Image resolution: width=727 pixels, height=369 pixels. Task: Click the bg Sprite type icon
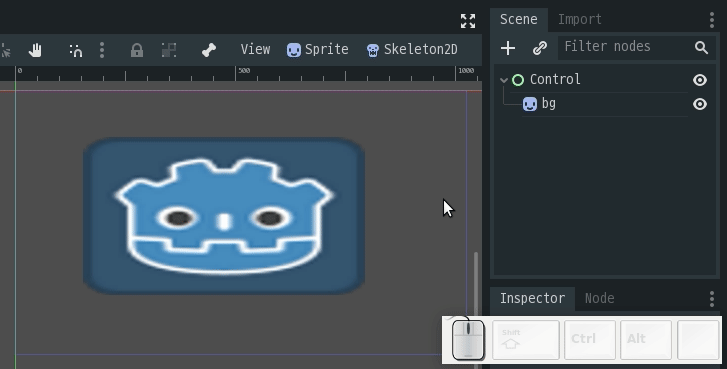pyautogui.click(x=530, y=104)
